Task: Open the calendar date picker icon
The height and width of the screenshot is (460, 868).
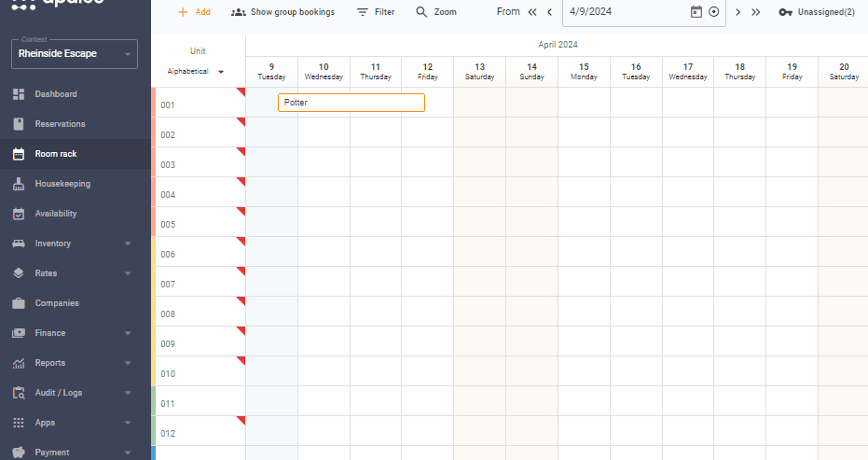Action: [x=696, y=12]
